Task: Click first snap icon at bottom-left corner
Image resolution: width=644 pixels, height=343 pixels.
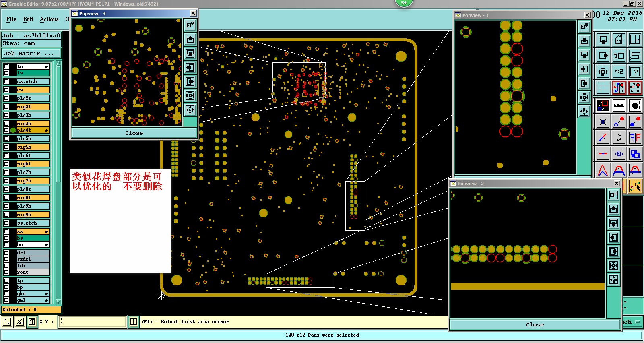Action: coord(7,322)
